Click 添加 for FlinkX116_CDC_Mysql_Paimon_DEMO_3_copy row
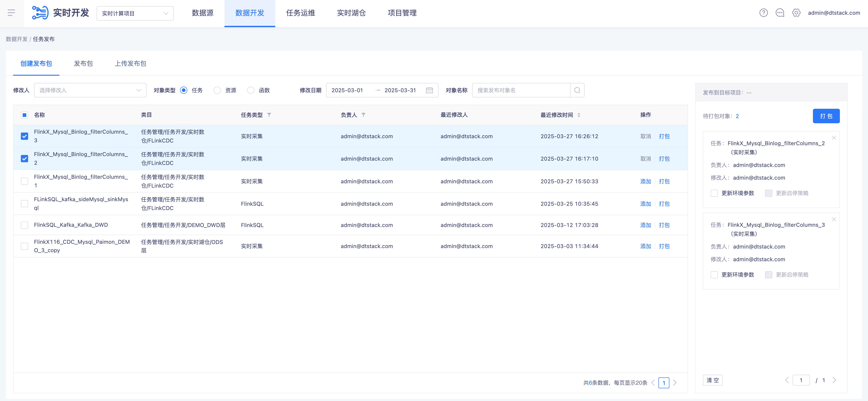The image size is (868, 401). click(646, 246)
